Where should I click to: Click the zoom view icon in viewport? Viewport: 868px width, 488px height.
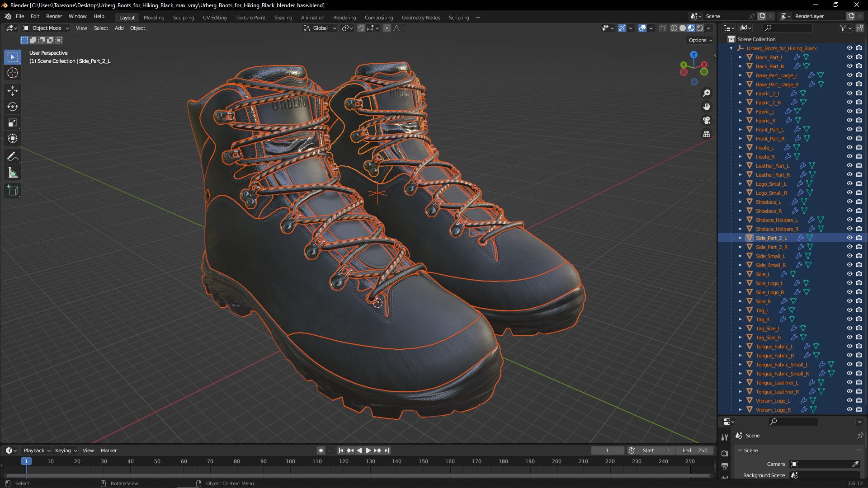707,93
